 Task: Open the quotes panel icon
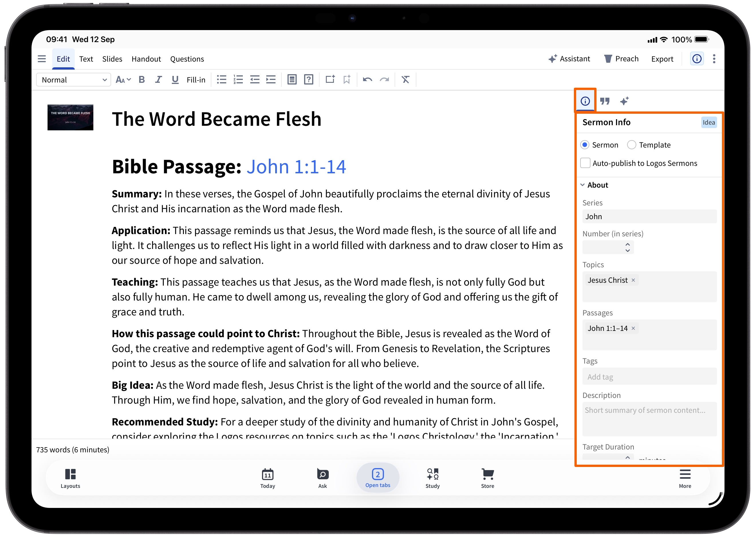pyautogui.click(x=605, y=101)
